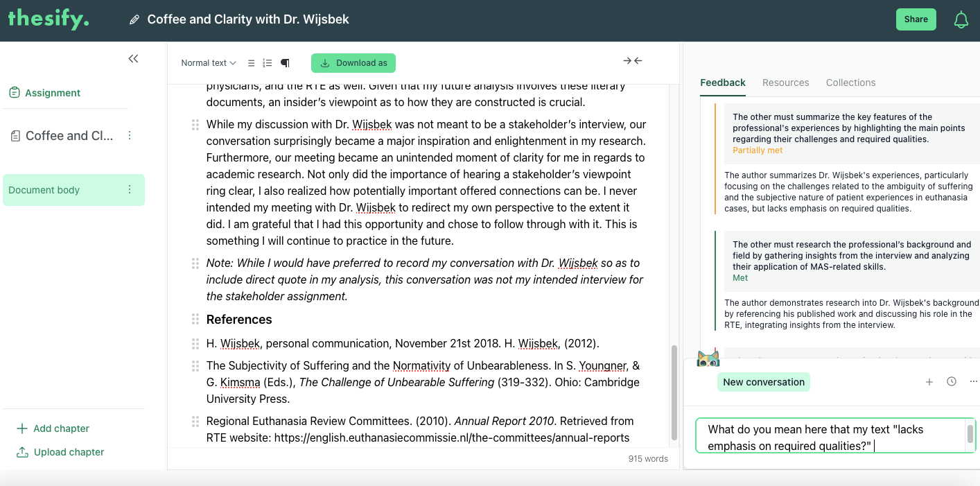
Task: Edit title using the pencil icon
Action: [x=134, y=19]
